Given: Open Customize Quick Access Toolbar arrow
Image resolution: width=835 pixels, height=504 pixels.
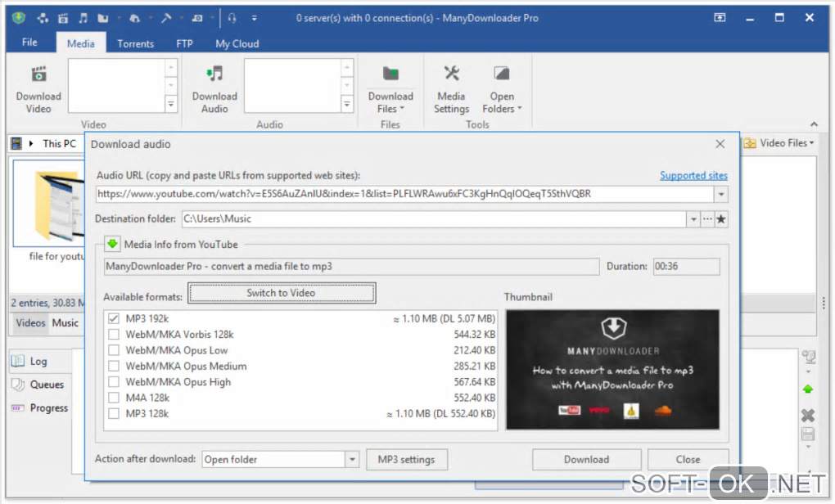Looking at the screenshot, I should coord(254,18).
